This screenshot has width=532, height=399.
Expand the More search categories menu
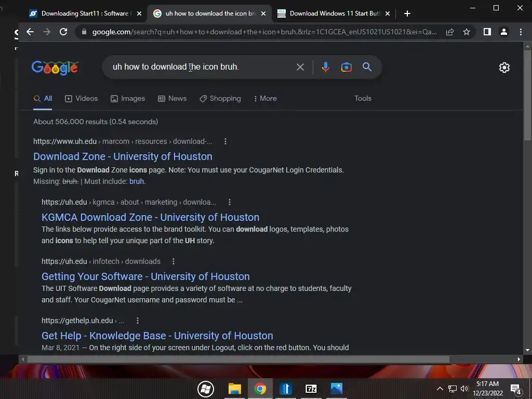click(x=265, y=99)
